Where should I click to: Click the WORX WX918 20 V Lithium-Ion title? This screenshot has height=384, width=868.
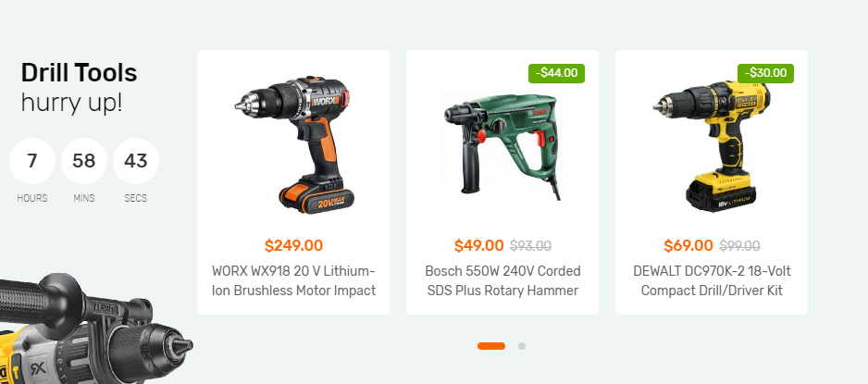[x=293, y=280]
